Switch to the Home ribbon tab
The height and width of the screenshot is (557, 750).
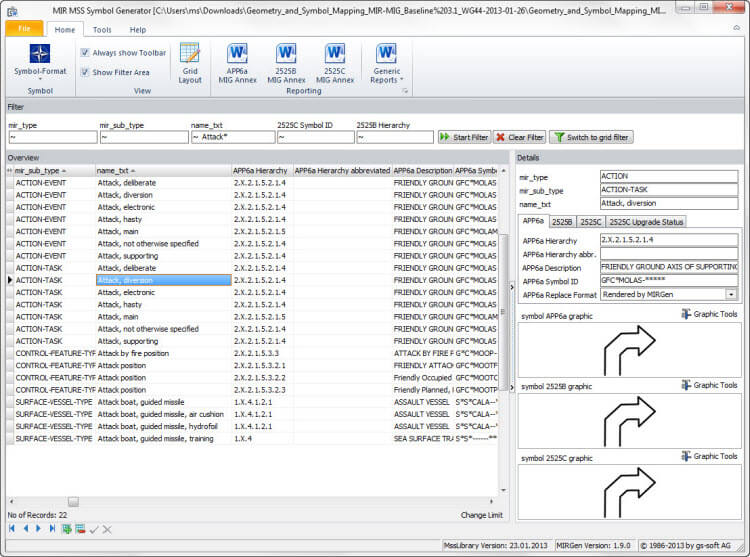pos(65,30)
